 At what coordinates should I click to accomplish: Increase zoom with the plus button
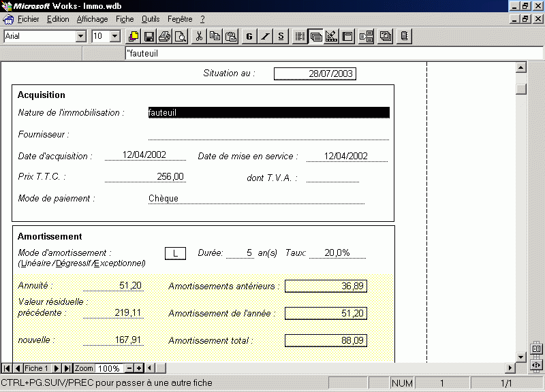(139, 368)
